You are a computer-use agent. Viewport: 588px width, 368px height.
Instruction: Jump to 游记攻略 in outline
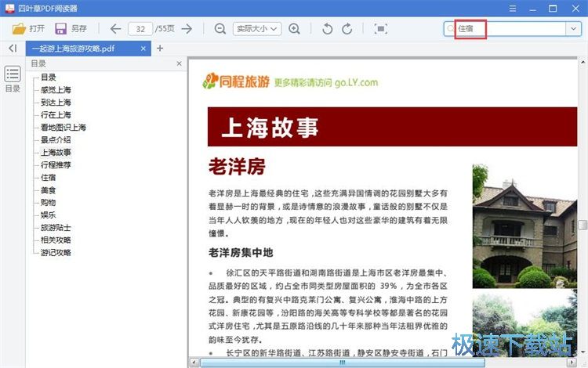(56, 253)
